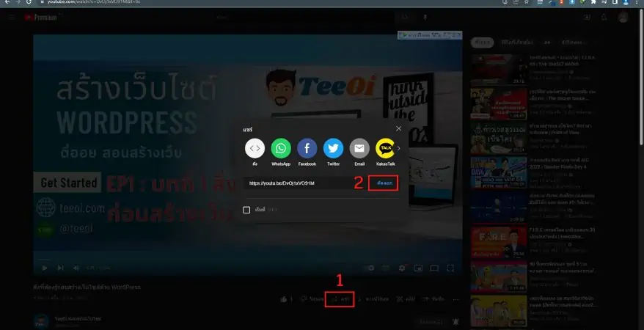This screenshot has height=330, width=644.
Task: Enter fullscreen in the player
Action: pos(450,268)
